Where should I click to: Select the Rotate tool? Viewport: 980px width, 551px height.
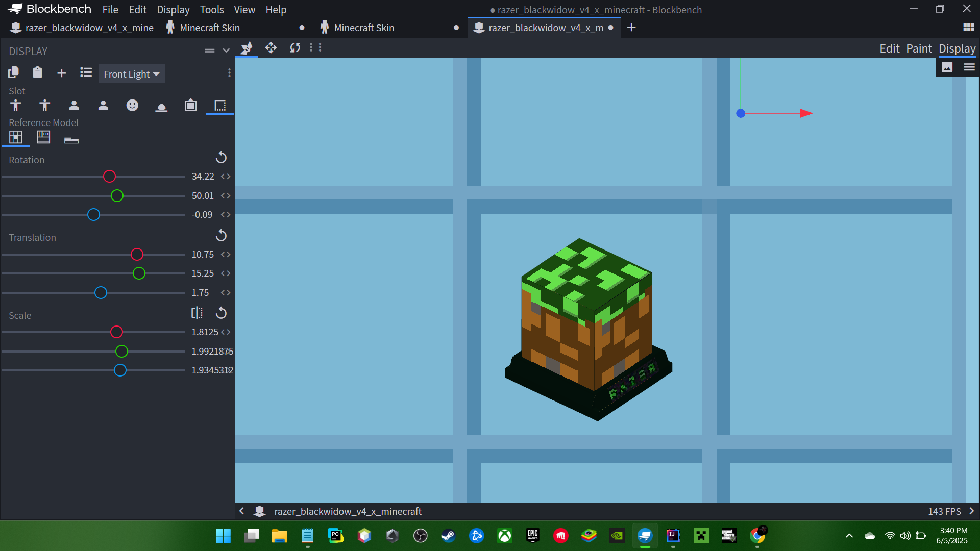point(295,48)
